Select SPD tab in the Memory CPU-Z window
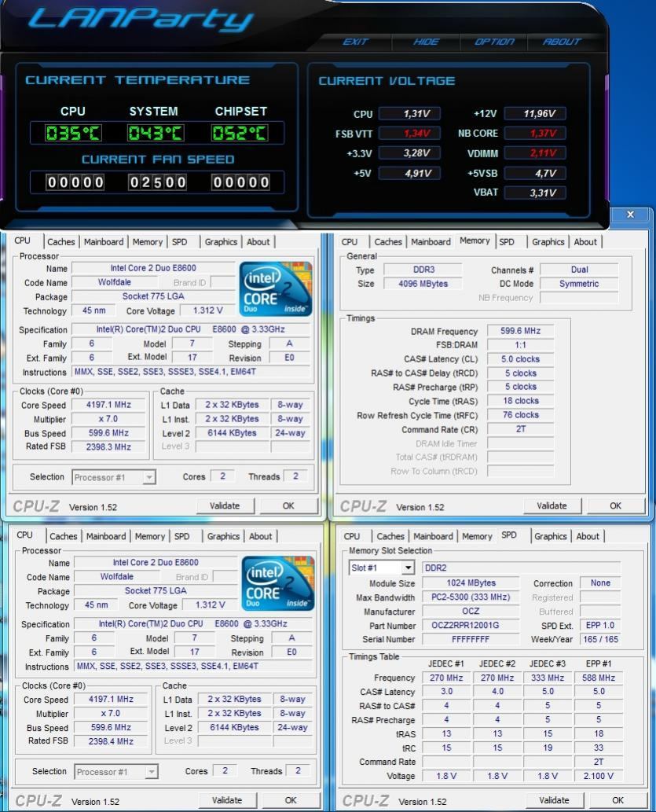Screen dimensions: 656x812 [507, 242]
